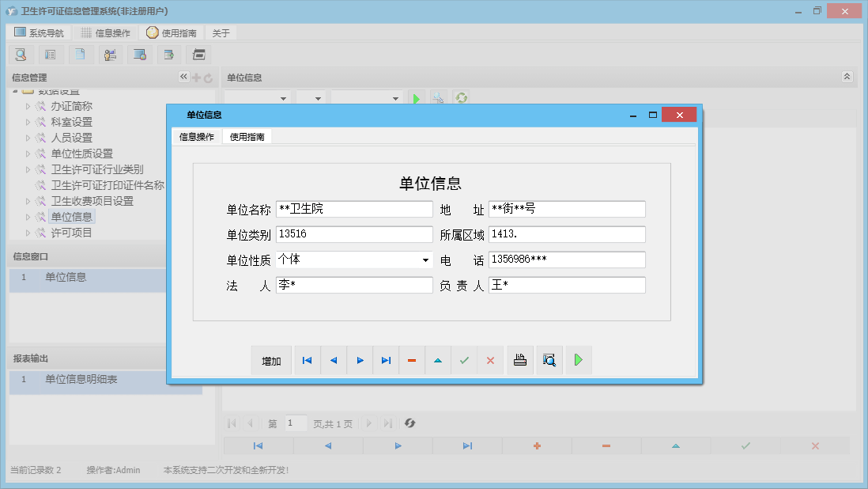Click the refresh icon near the unit info toolbar
Image resolution: width=868 pixels, height=489 pixels.
click(461, 97)
